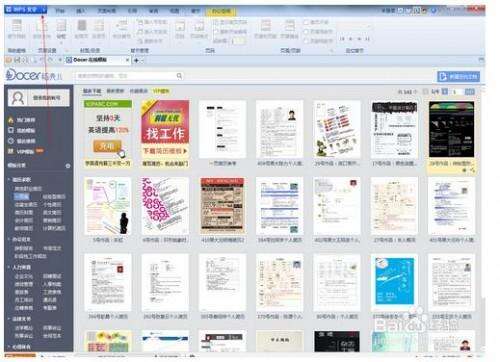This screenshot has width=500, height=362.
Task: Open the VIP模板 sidebar entry
Action: point(25,152)
